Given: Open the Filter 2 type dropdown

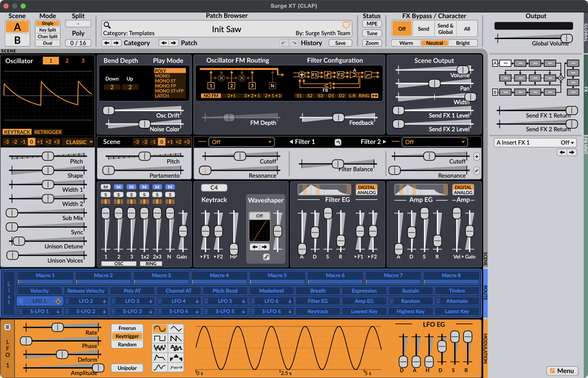Looking at the screenshot, I should (435, 142).
